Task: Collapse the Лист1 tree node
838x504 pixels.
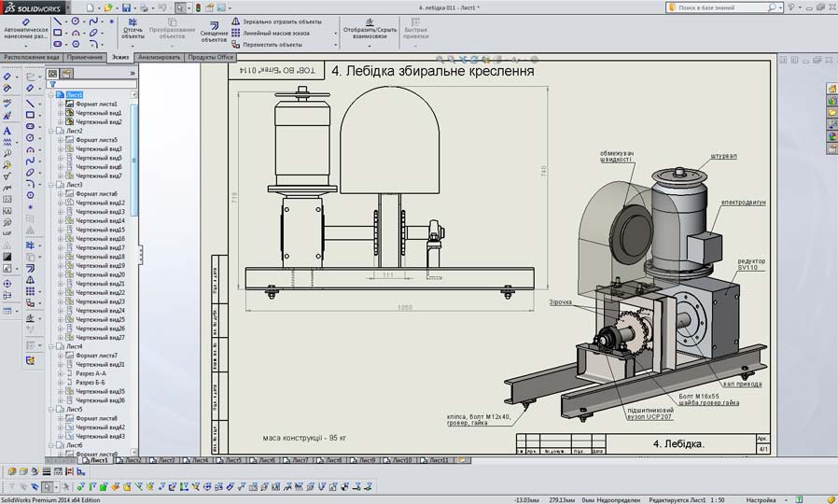Action: tap(52, 94)
